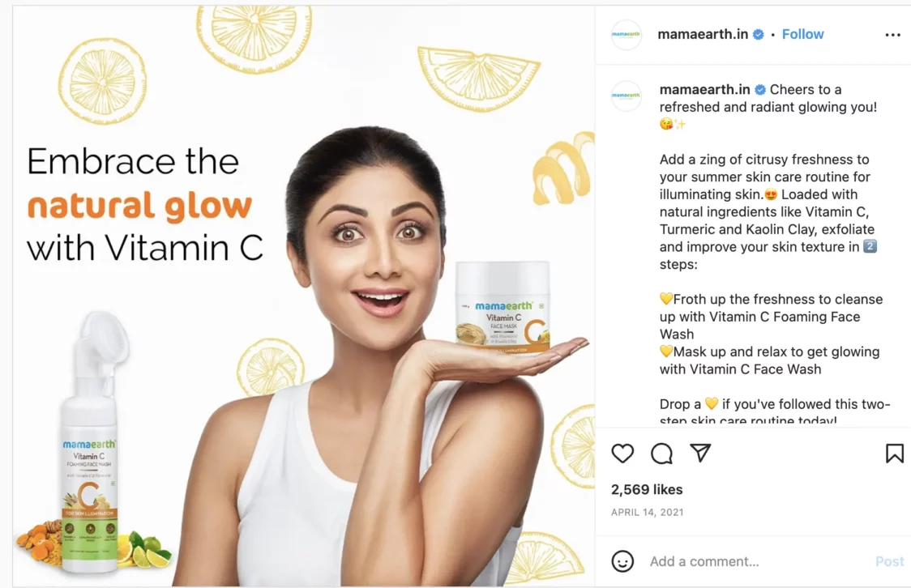This screenshot has height=588, width=911.
Task: Open the three-dot more options menu
Action: pyautogui.click(x=892, y=35)
